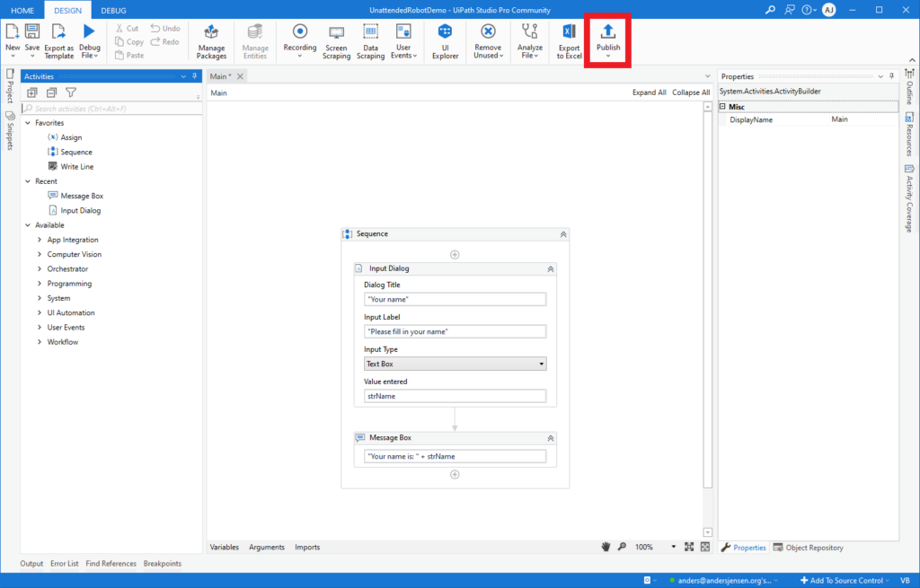
Task: Open the Variables panel
Action: [224, 548]
